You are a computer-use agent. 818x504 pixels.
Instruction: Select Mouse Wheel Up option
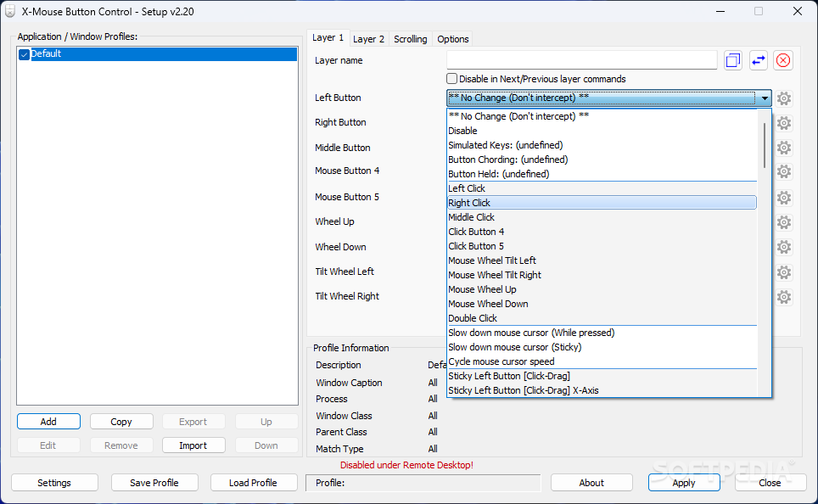point(602,289)
